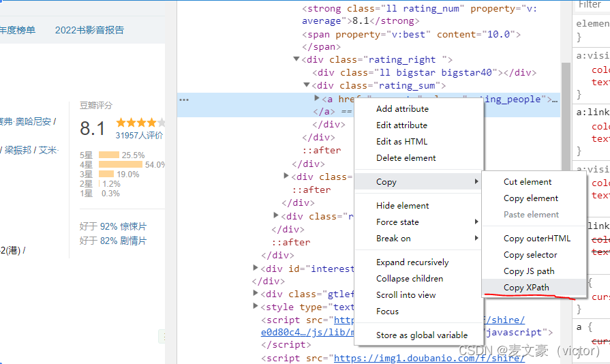Click the a:link style rule selector
Viewport: 610px width, 364px height.
point(592,112)
